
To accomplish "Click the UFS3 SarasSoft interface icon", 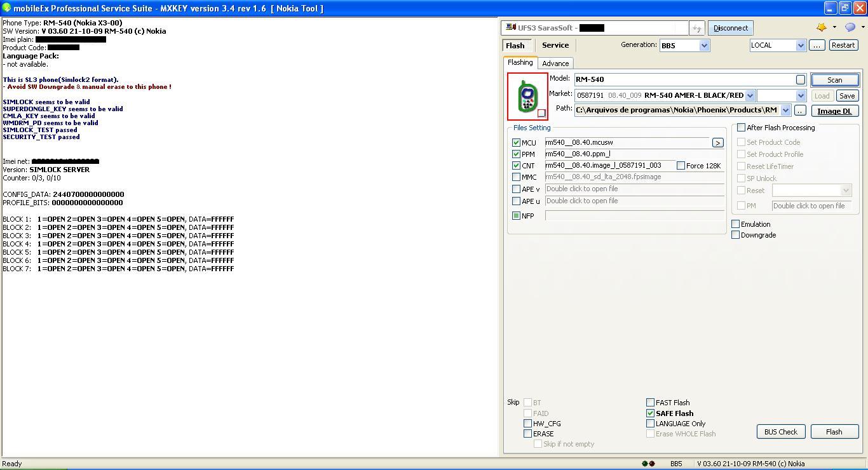I will click(510, 28).
